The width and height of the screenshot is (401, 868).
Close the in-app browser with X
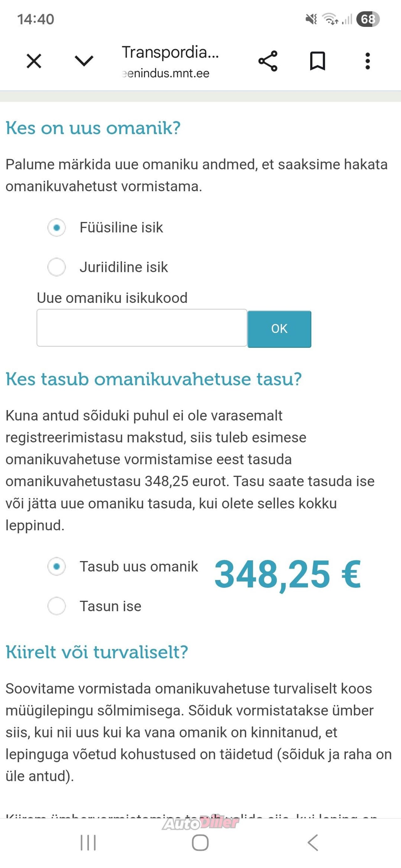click(x=34, y=61)
